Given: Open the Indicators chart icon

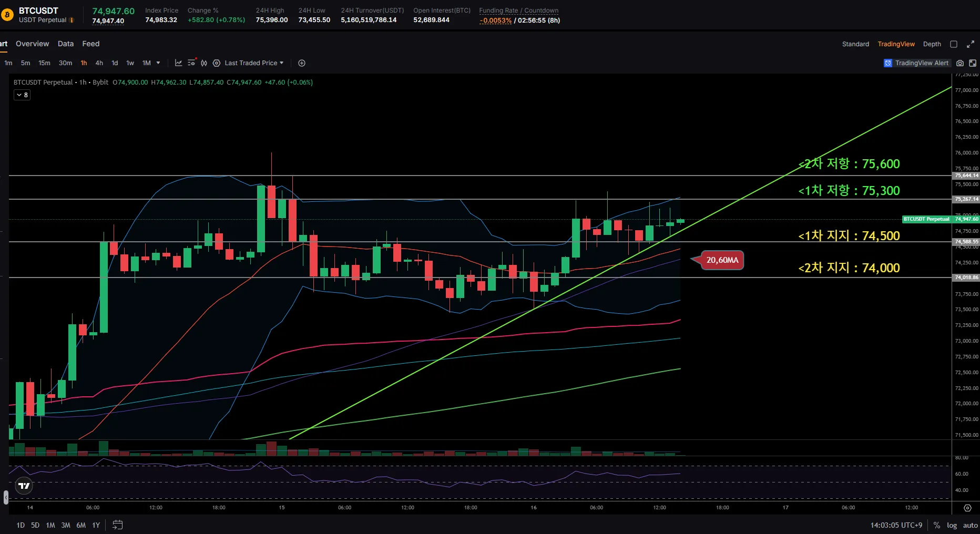Looking at the screenshot, I should 179,63.
